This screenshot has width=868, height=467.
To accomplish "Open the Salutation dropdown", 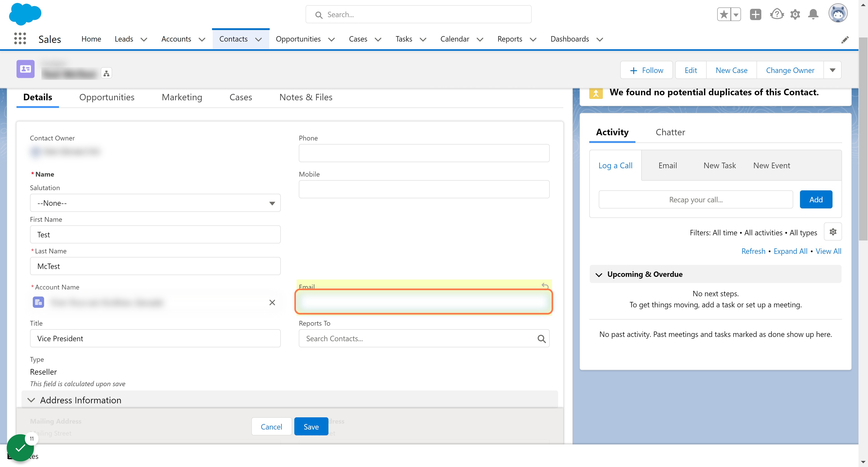I will pyautogui.click(x=155, y=203).
